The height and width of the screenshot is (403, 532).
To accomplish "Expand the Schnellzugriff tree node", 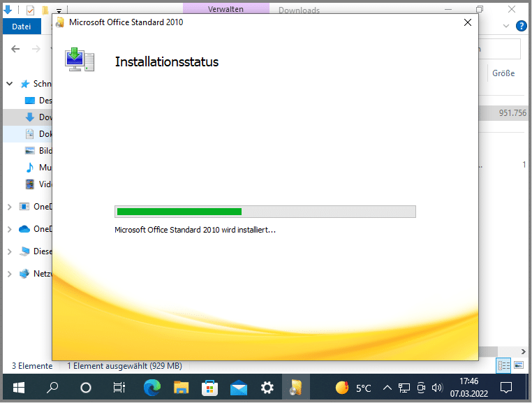I will click(x=10, y=84).
